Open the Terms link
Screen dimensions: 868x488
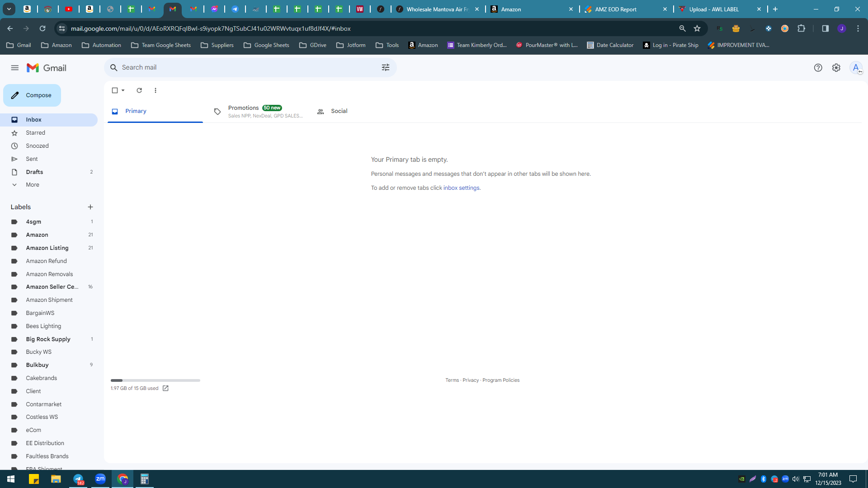pos(452,380)
